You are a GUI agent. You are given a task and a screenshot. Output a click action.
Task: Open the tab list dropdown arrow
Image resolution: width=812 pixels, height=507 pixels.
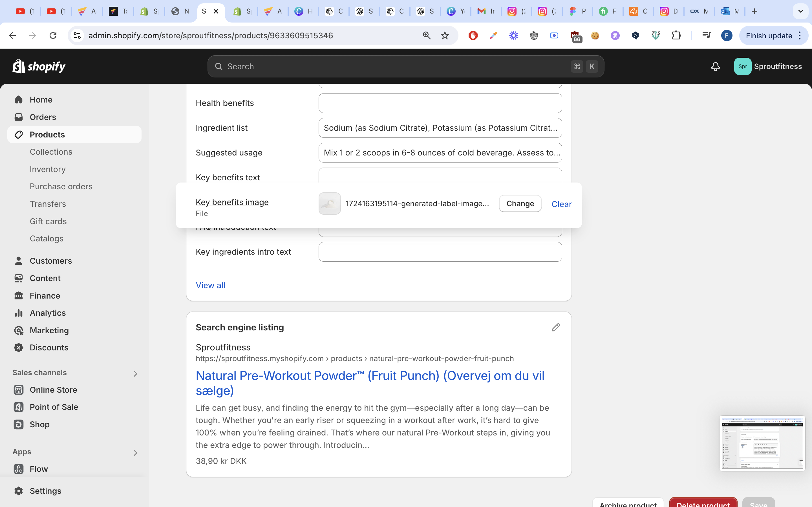tap(800, 11)
